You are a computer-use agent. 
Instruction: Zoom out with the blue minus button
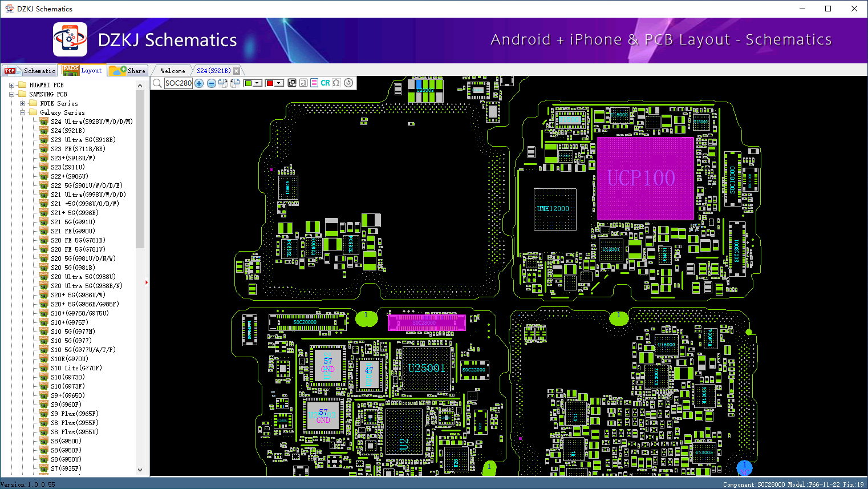click(x=212, y=83)
